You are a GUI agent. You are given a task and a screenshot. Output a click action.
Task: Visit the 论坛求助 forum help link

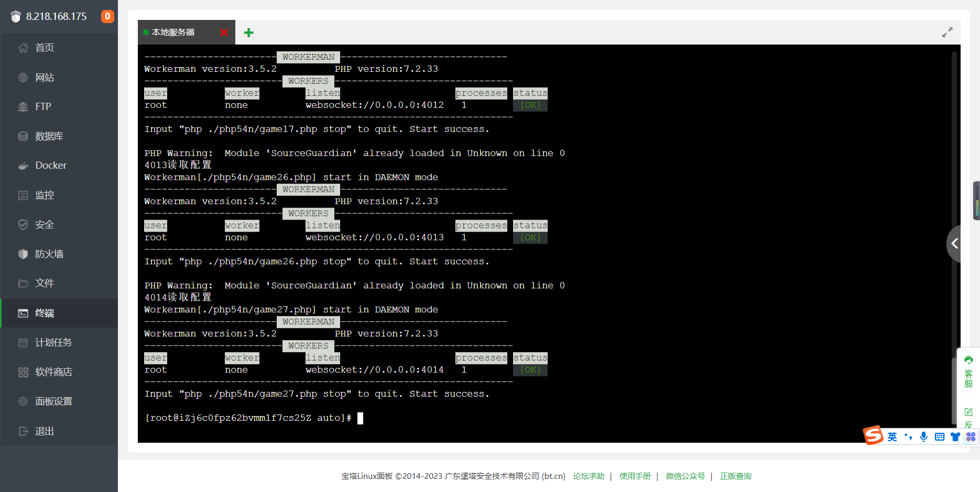pyautogui.click(x=588, y=476)
